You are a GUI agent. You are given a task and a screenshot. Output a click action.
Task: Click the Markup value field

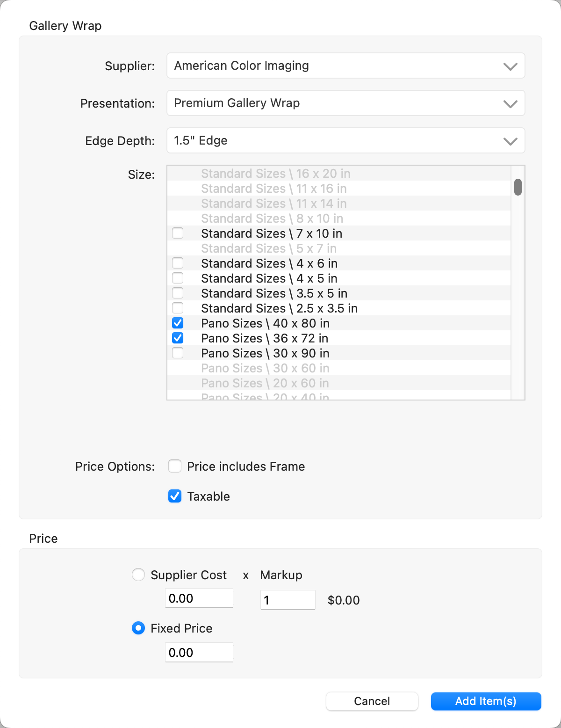[288, 600]
